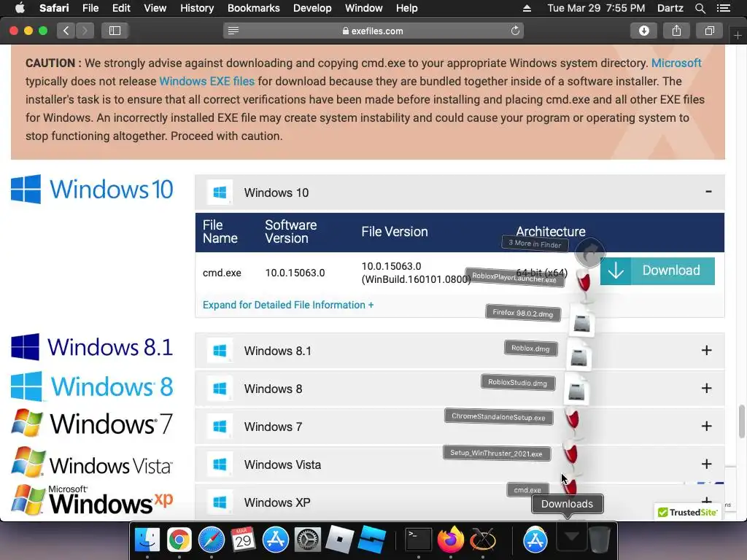
Task: Go forward with Safari's forward arrow
Action: click(85, 31)
